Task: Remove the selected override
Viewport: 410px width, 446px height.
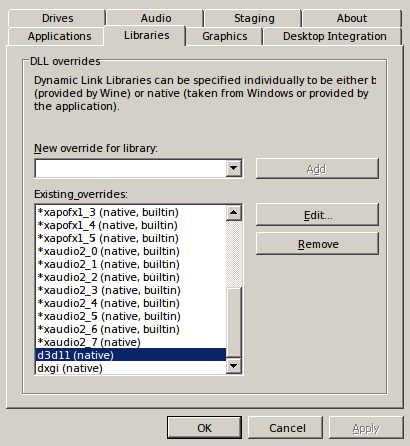Action: click(x=317, y=244)
